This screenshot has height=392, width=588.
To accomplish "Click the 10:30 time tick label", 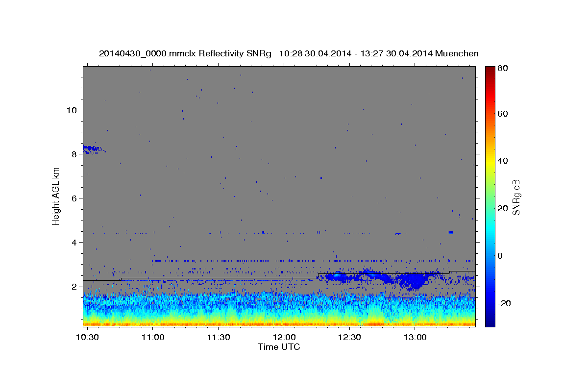I will 88,338.
